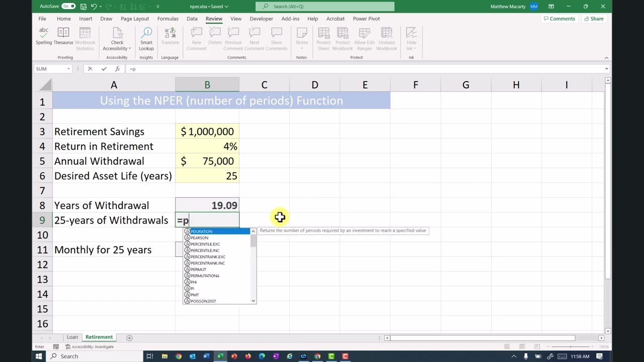Click the horizontal scrollbar thumb
This screenshot has width=644, height=362.
click(483, 338)
